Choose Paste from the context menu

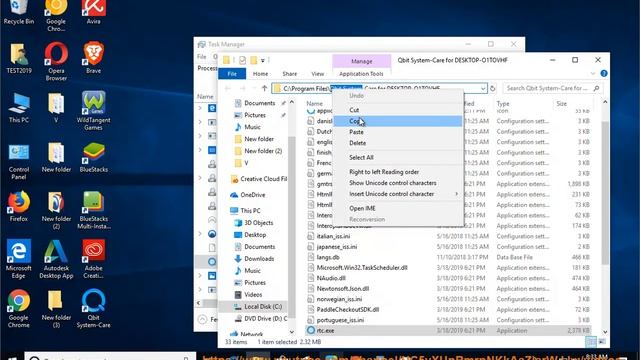[398, 132]
